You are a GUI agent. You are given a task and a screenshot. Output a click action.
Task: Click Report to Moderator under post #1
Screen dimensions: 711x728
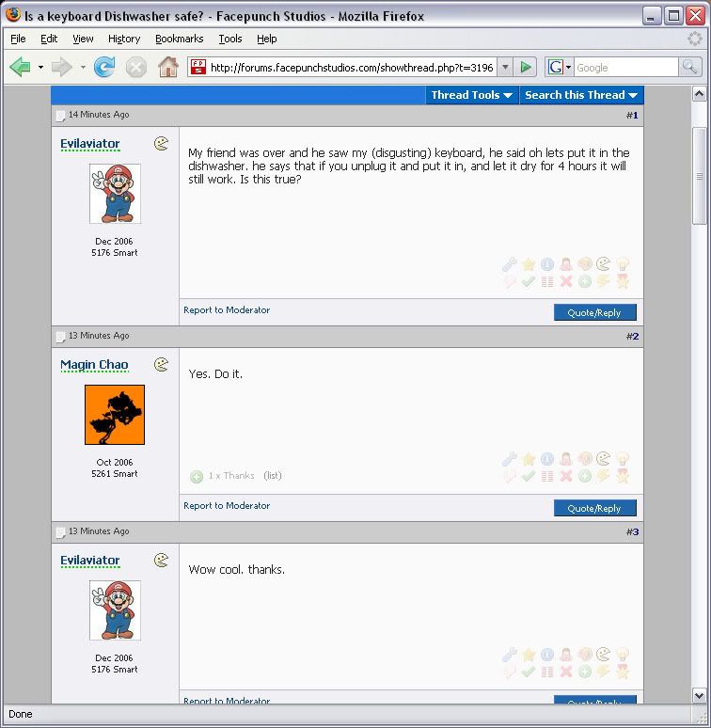[227, 309]
